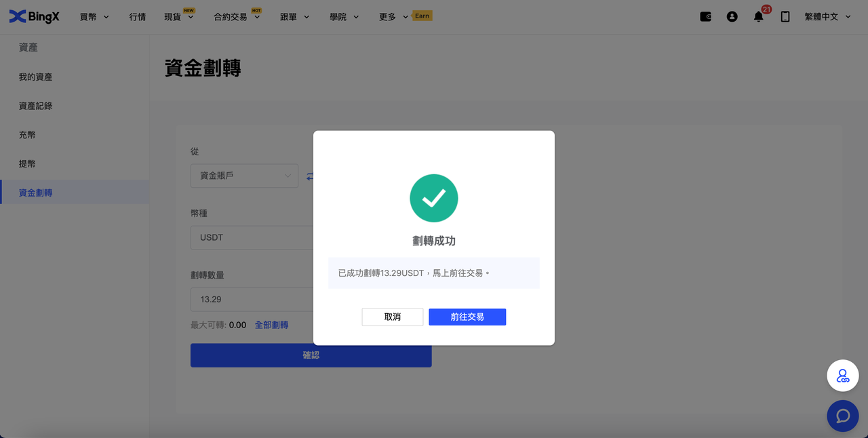Click the 全部劃轉 link
The width and height of the screenshot is (868, 438).
pos(271,325)
